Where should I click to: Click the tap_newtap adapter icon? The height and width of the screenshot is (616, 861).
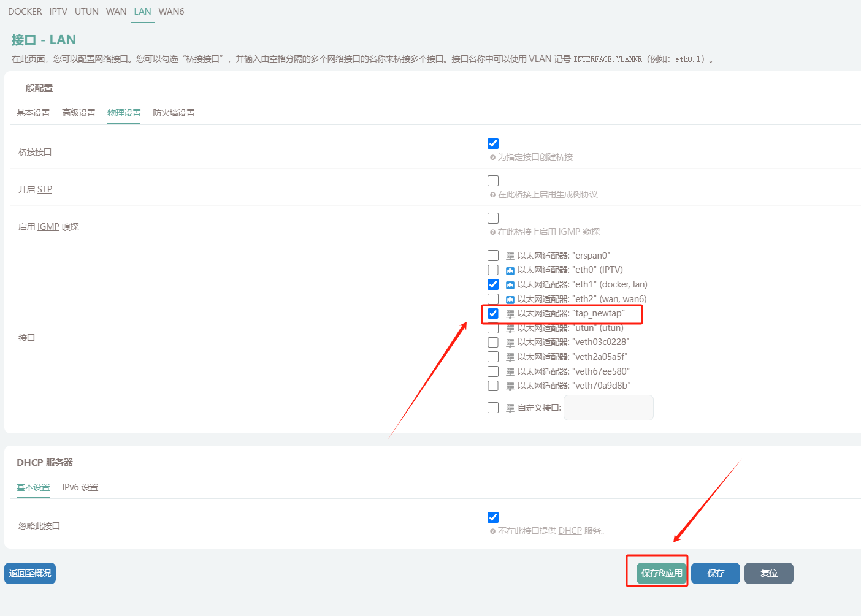[510, 314]
